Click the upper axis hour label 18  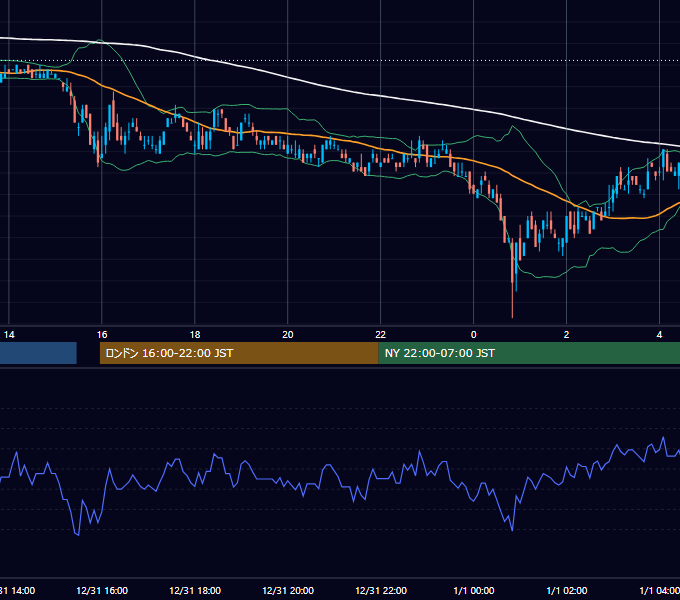point(195,335)
